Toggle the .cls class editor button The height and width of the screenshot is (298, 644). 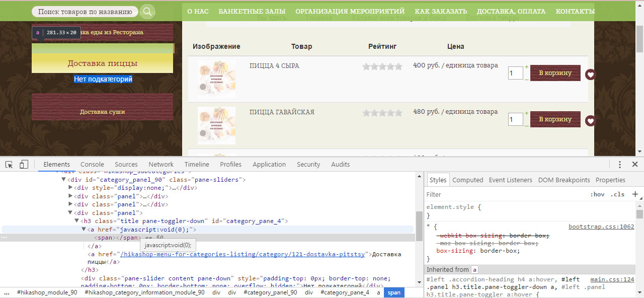point(617,194)
